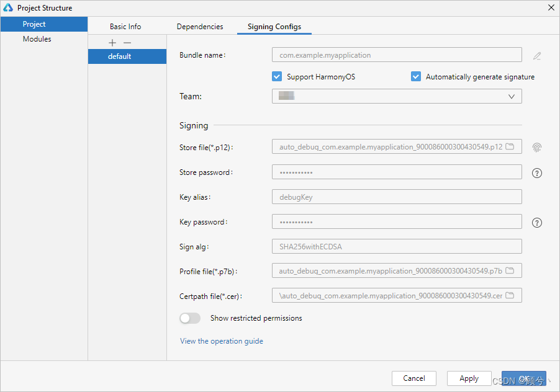Edit bundle name with pencil icon
The image size is (560, 392).
(x=537, y=56)
